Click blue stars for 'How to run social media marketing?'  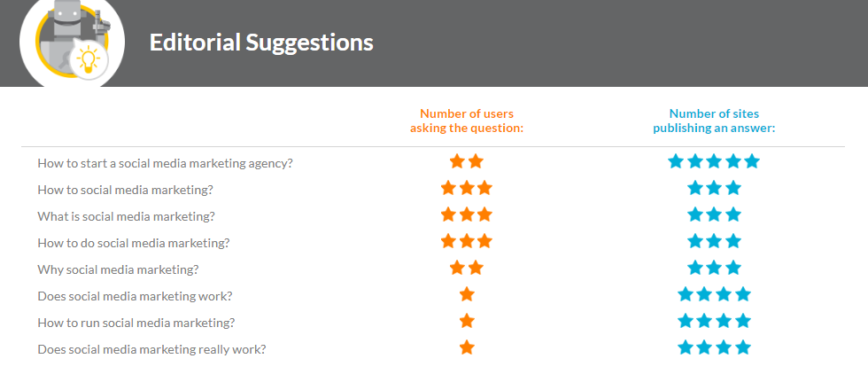714,321
